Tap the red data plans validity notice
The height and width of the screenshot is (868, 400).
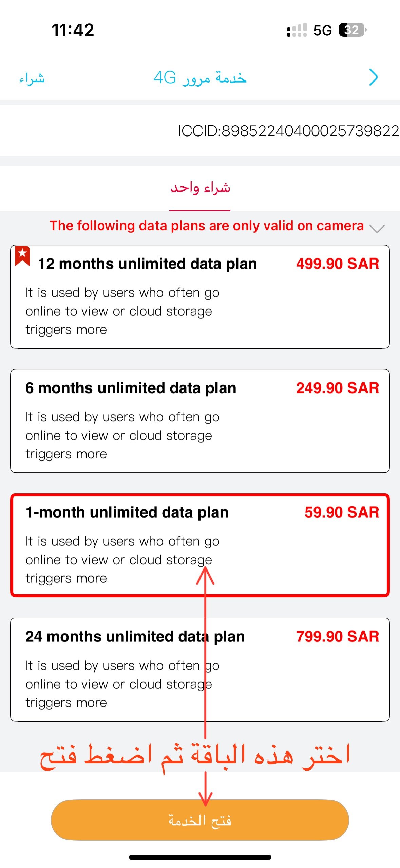coord(206,226)
